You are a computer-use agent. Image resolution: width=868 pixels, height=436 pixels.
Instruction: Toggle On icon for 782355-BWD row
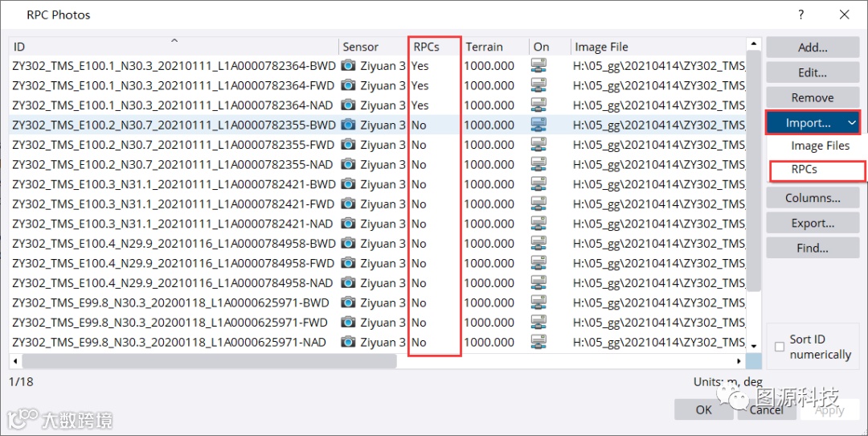[538, 125]
